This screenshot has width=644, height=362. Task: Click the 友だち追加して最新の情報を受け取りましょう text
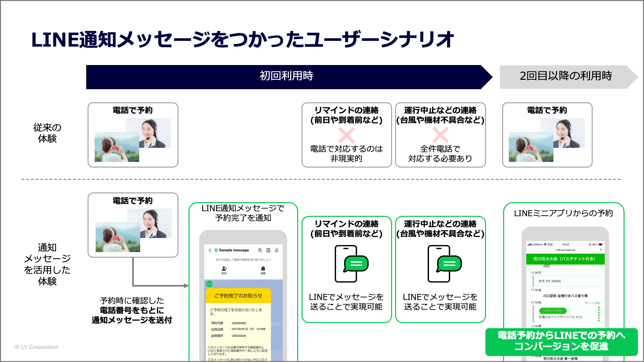(243, 260)
